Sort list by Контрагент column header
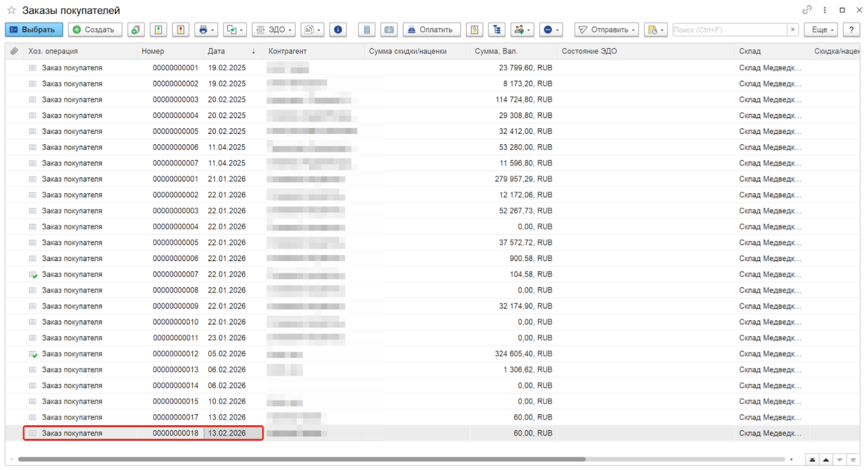Image resolution: width=868 pixels, height=470 pixels. point(287,51)
